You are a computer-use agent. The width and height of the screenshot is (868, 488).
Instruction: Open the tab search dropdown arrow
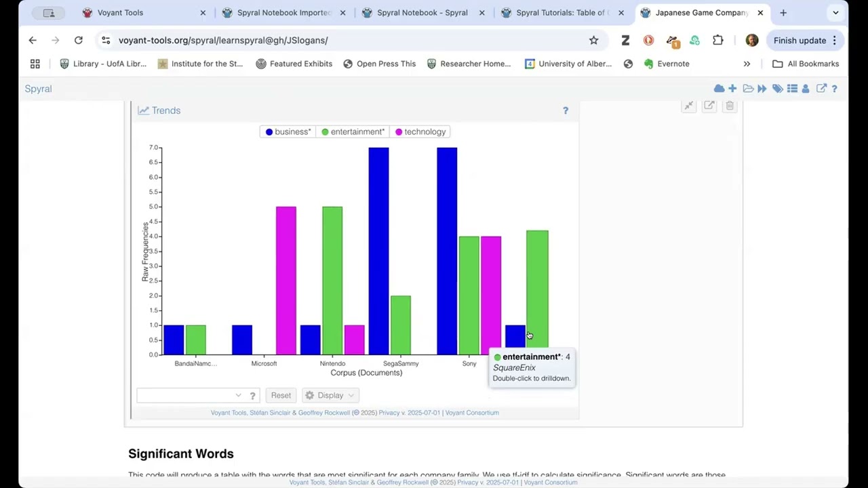[835, 13]
